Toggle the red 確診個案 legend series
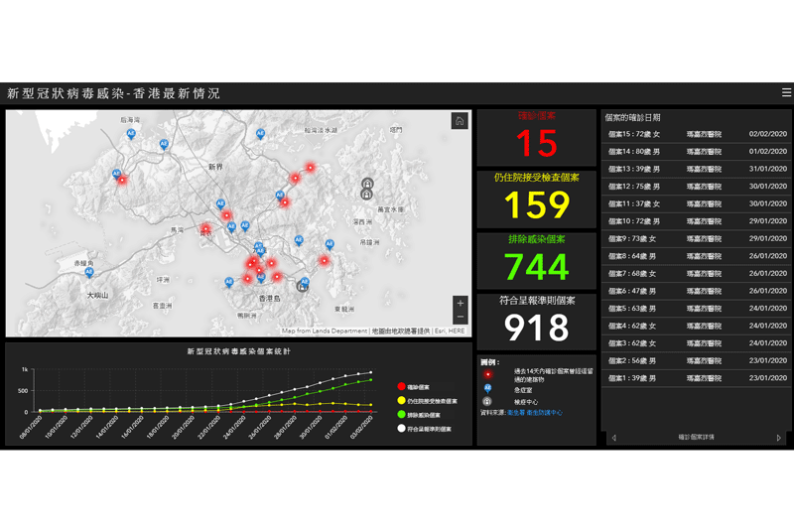Image resolution: width=794 pixels, height=532 pixels. pos(414,387)
